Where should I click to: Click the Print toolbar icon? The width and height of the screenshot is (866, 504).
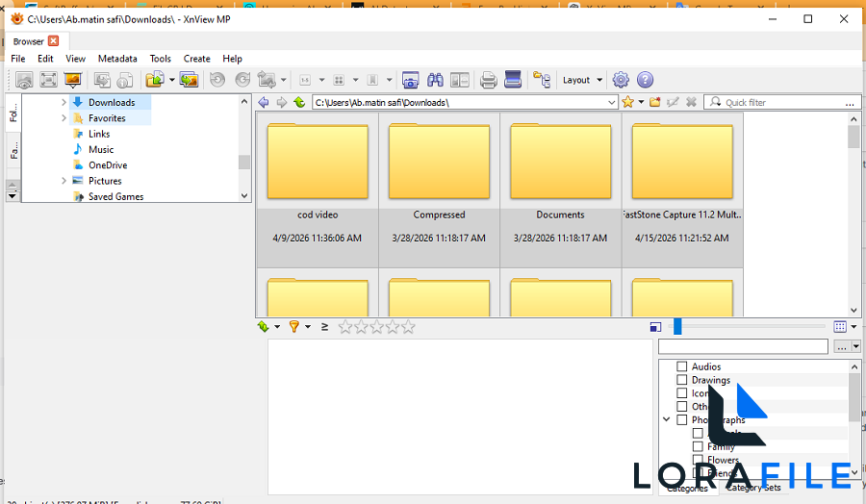pyautogui.click(x=488, y=80)
